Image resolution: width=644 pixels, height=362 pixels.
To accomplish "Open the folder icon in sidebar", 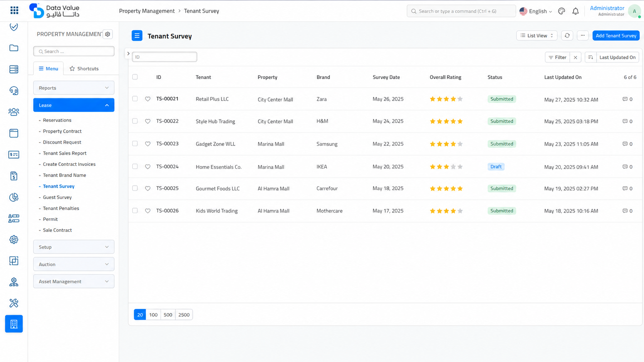I will click(14, 48).
